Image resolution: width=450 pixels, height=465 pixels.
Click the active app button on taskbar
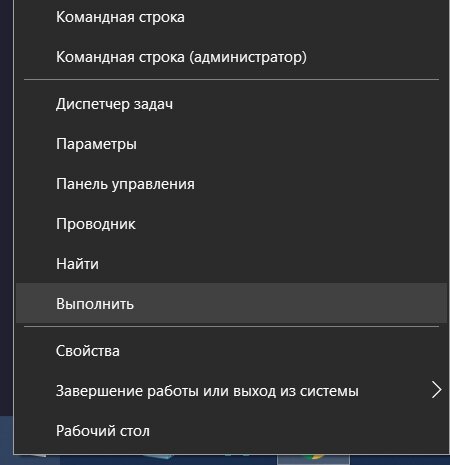[313, 459]
